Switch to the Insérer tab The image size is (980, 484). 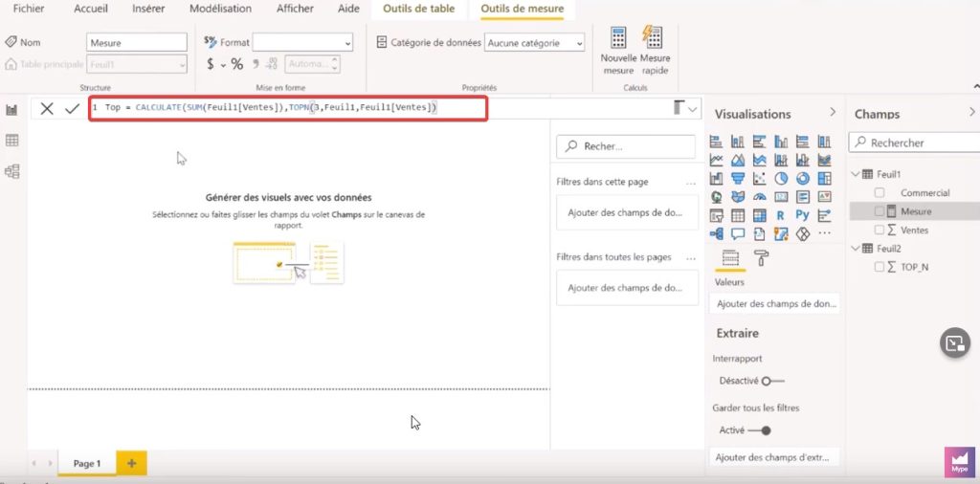tap(148, 9)
